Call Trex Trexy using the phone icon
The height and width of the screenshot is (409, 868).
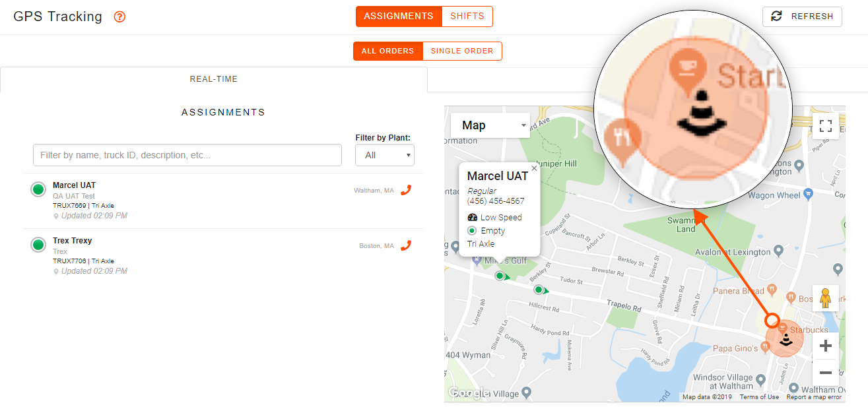[406, 245]
